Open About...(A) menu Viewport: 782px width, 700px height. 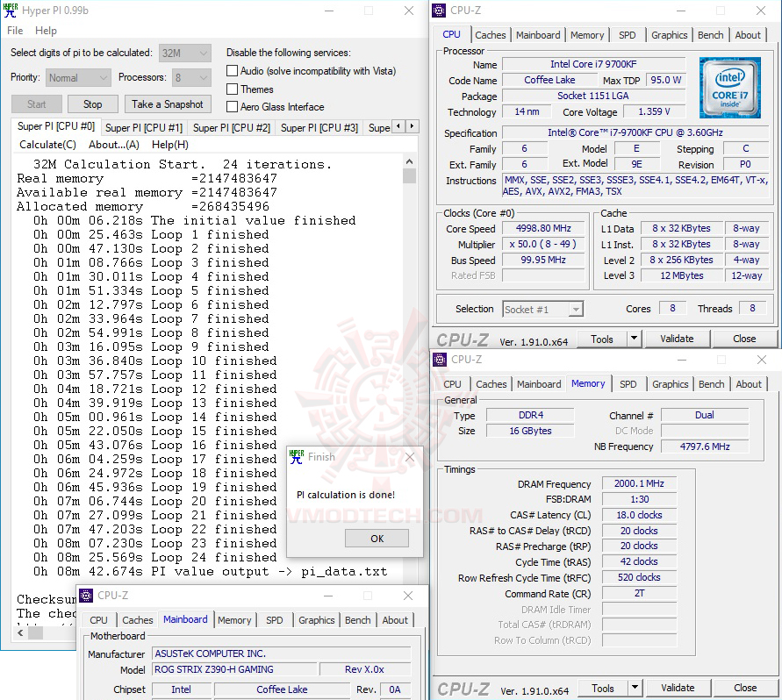tap(114, 145)
